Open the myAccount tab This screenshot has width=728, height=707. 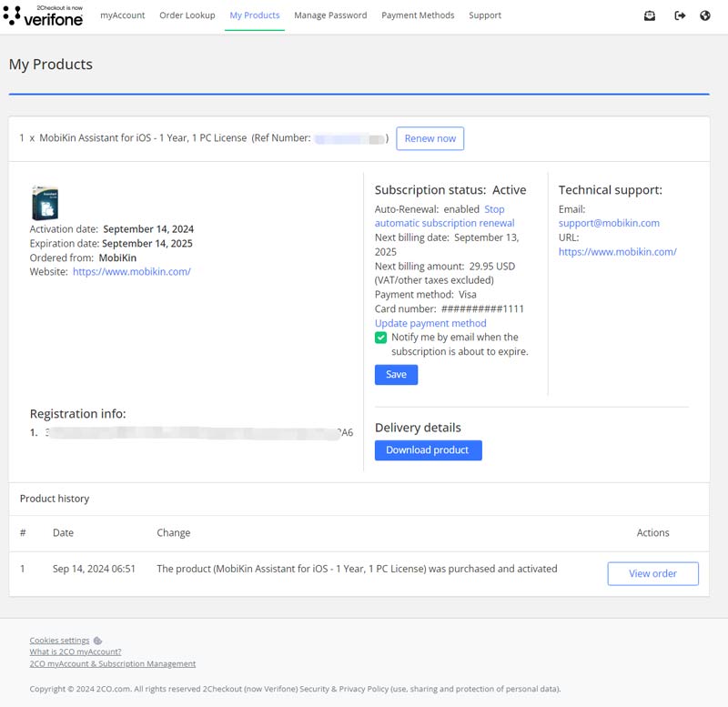[x=123, y=15]
